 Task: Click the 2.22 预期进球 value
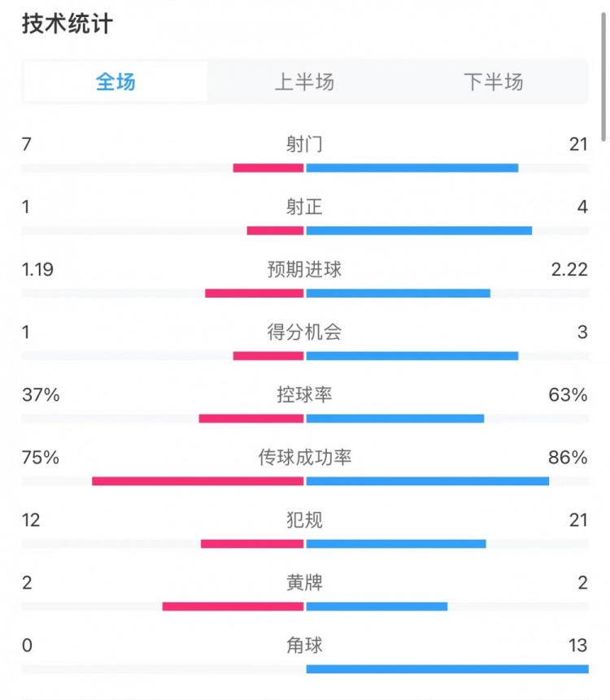pos(569,269)
